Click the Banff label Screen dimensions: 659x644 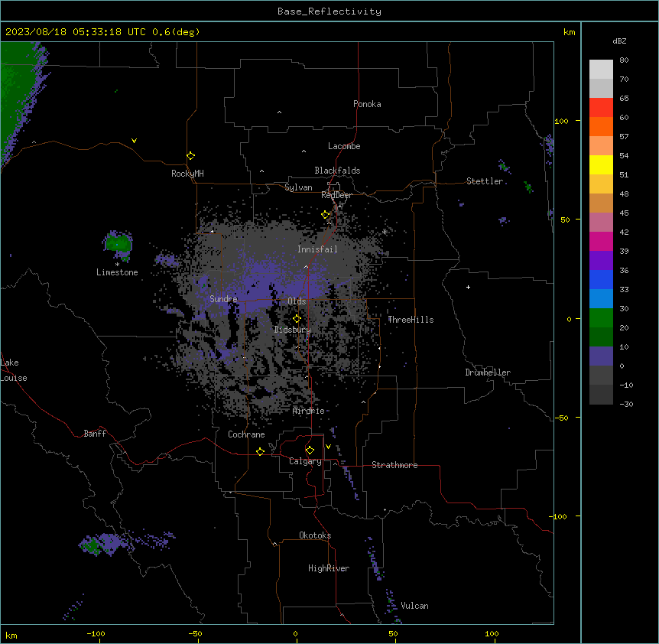coord(95,434)
